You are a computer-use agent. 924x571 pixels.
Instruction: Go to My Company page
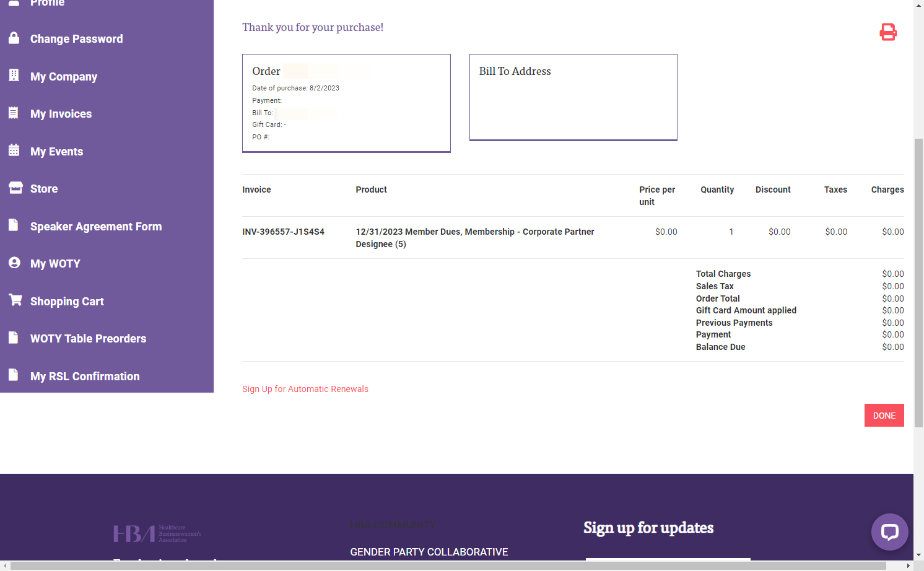64,77
